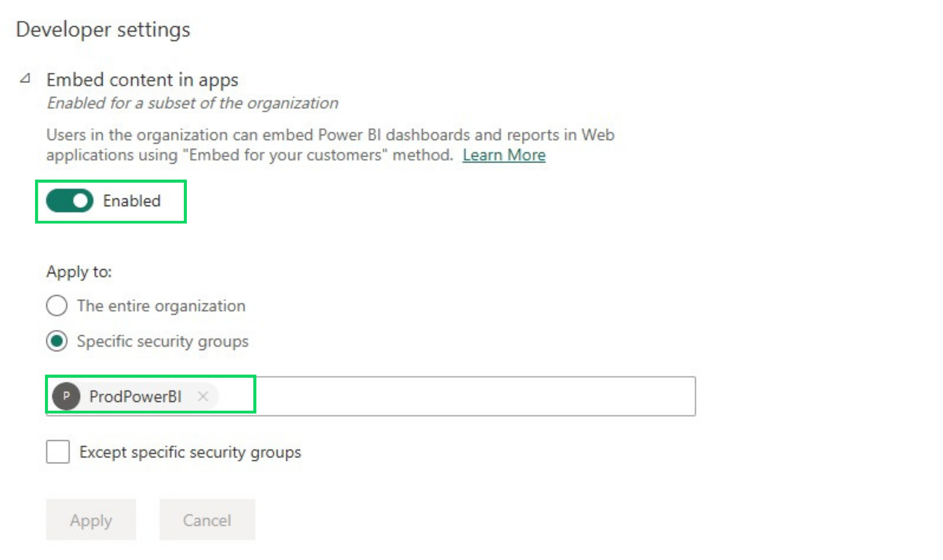
Task: Check the Except specific security groups checkbox
Action: 58,452
